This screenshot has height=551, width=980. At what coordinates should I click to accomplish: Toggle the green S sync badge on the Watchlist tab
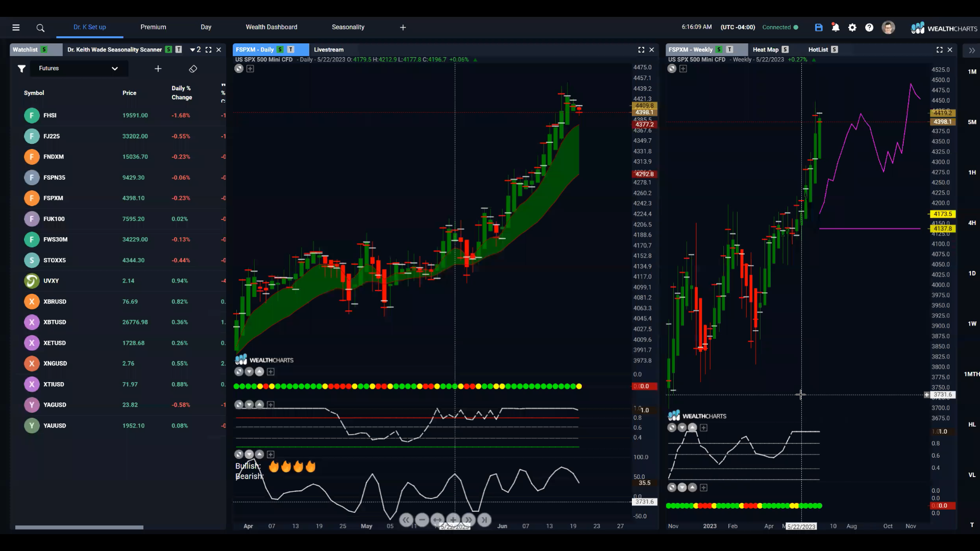(x=44, y=49)
